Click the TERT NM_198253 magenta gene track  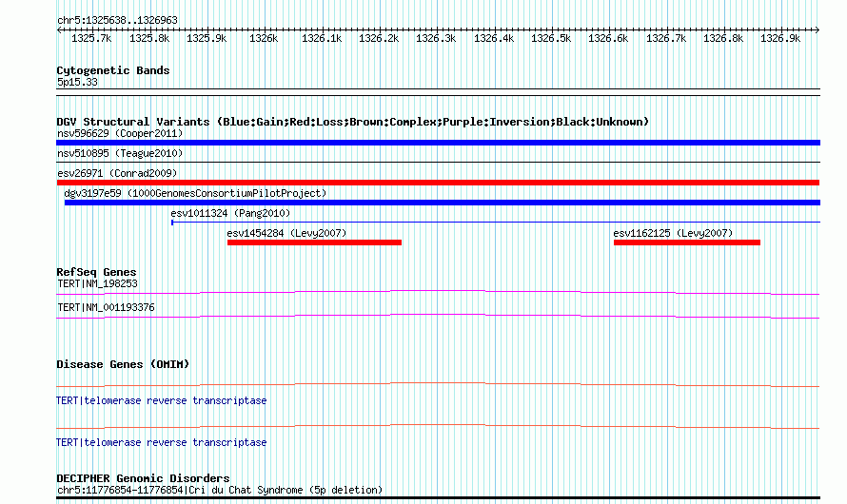pyautogui.click(x=438, y=293)
